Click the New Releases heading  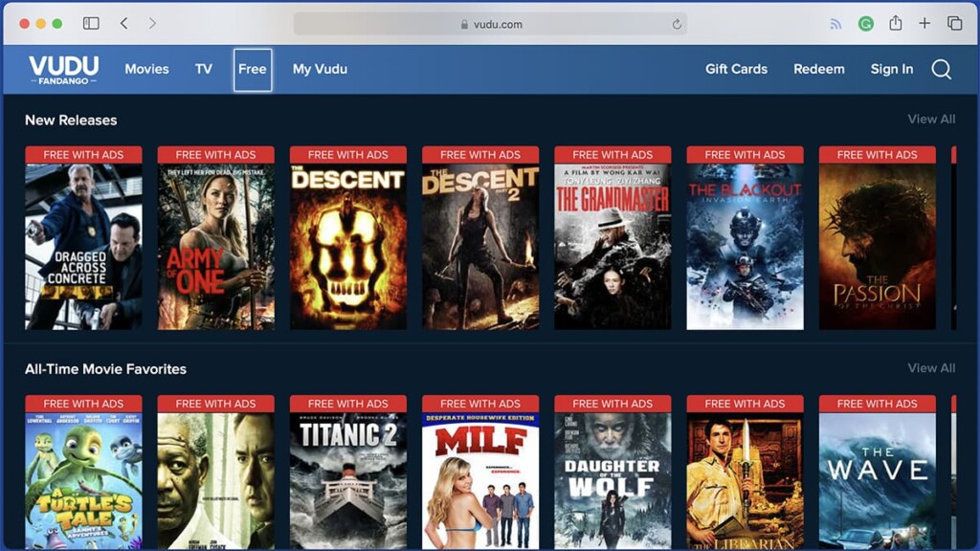(x=71, y=120)
